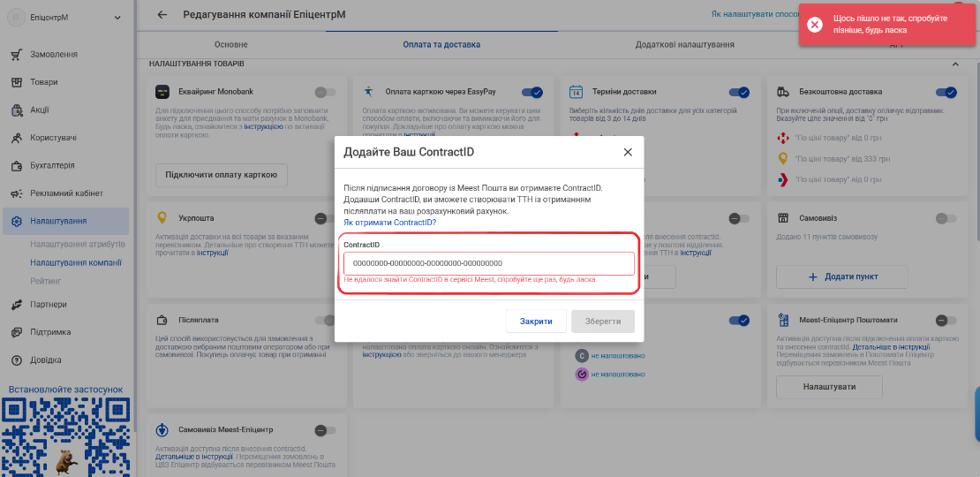Collapse the Налаштування товарів section chevron

click(x=955, y=64)
